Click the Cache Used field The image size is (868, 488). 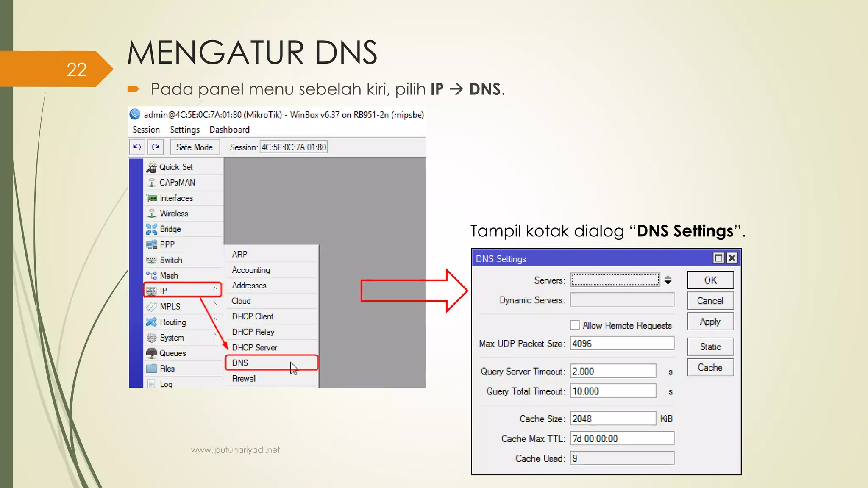[622, 458]
